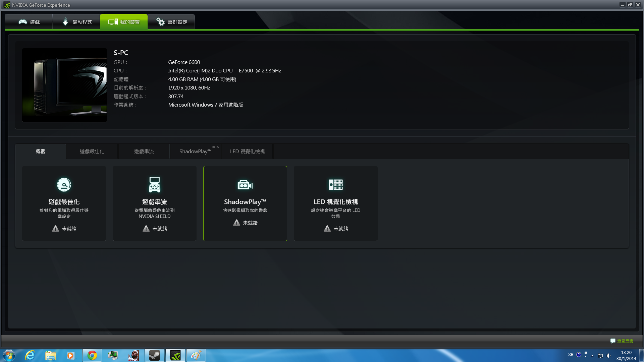Image resolution: width=644 pixels, height=362 pixels.
Task: Click warning triangle under LED 視覺化檢視 card
Action: [x=327, y=229]
